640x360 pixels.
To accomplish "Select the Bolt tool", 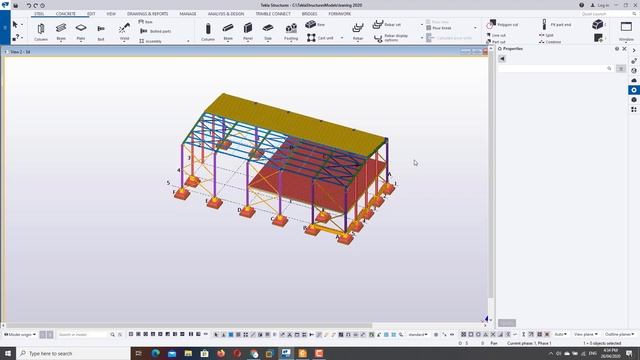I will tap(101, 32).
